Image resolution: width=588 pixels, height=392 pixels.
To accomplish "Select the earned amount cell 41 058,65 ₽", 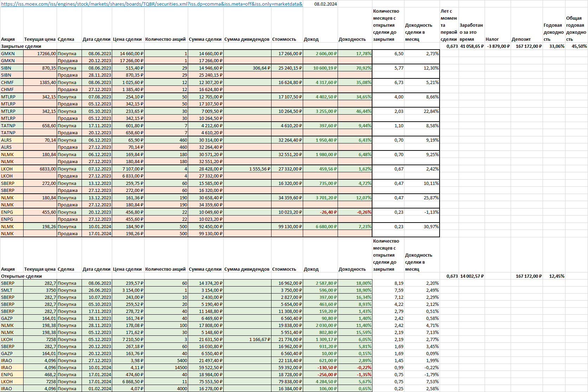I will click(x=472, y=46).
